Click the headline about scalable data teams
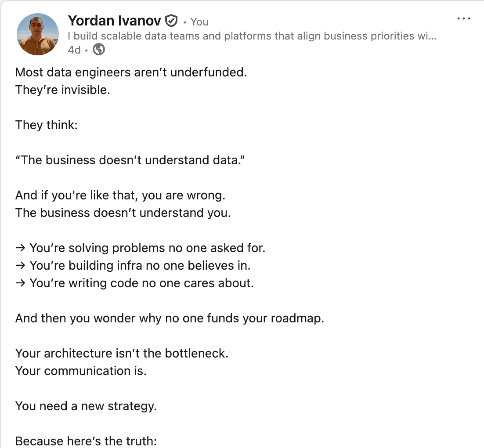The height and width of the screenshot is (448, 484). point(252,36)
